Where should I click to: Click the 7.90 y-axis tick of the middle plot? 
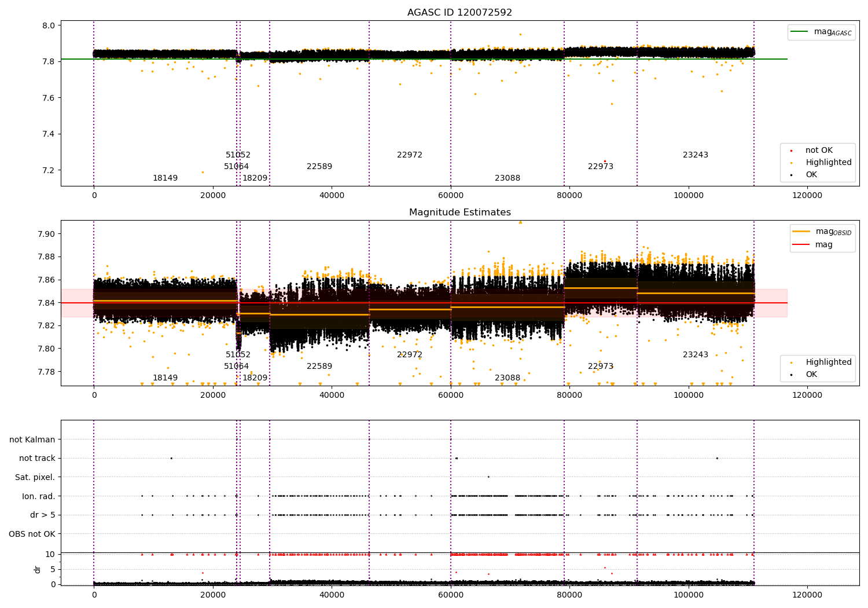(x=46, y=235)
